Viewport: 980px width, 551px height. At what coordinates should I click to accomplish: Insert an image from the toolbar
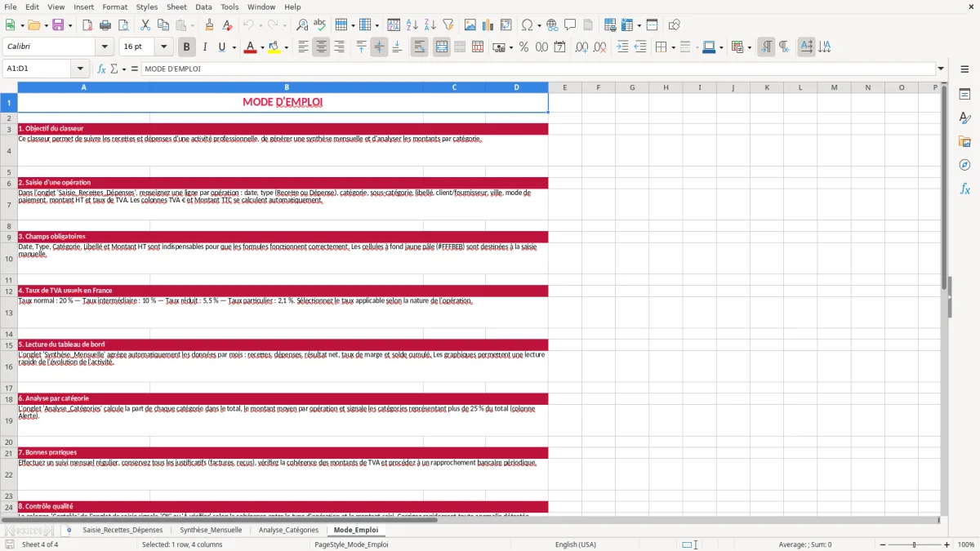pyautogui.click(x=470, y=25)
